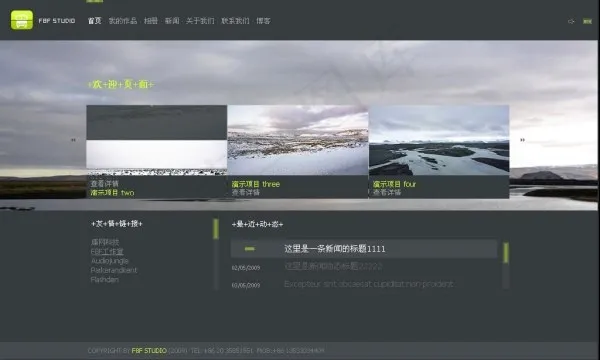Click 查看详情 under project four
The width and height of the screenshot is (600, 360).
click(387, 192)
